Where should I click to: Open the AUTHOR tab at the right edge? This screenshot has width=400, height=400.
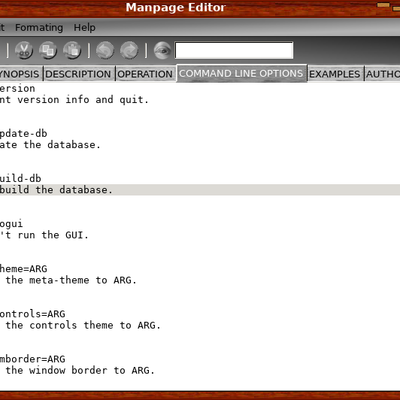[382, 74]
